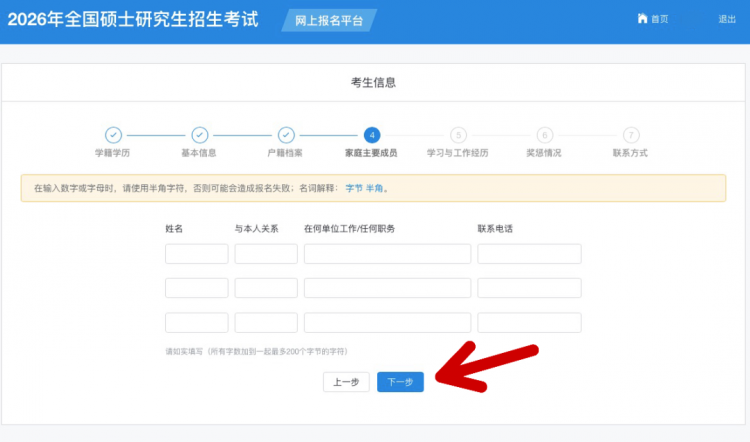Viewport: 750px width, 442px height.
Task: Click the active step 4 circle
Action: click(371, 135)
